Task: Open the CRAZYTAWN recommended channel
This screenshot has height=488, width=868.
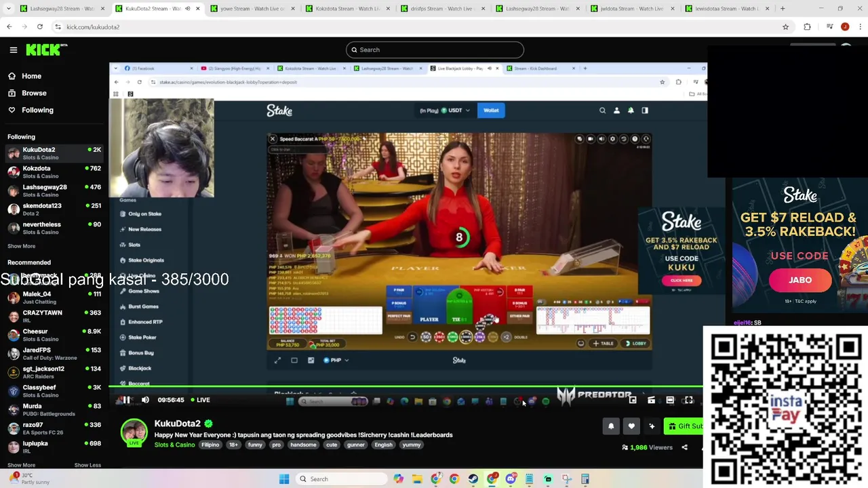Action: (x=54, y=317)
